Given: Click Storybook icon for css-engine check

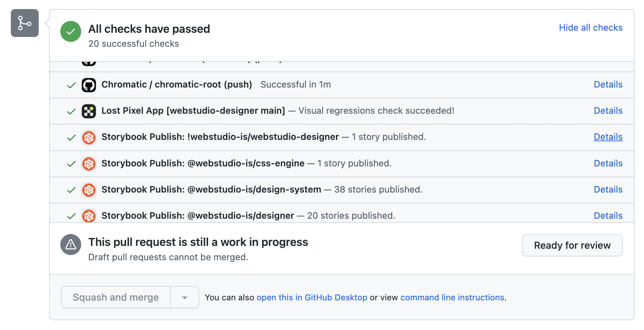Looking at the screenshot, I should [x=89, y=164].
